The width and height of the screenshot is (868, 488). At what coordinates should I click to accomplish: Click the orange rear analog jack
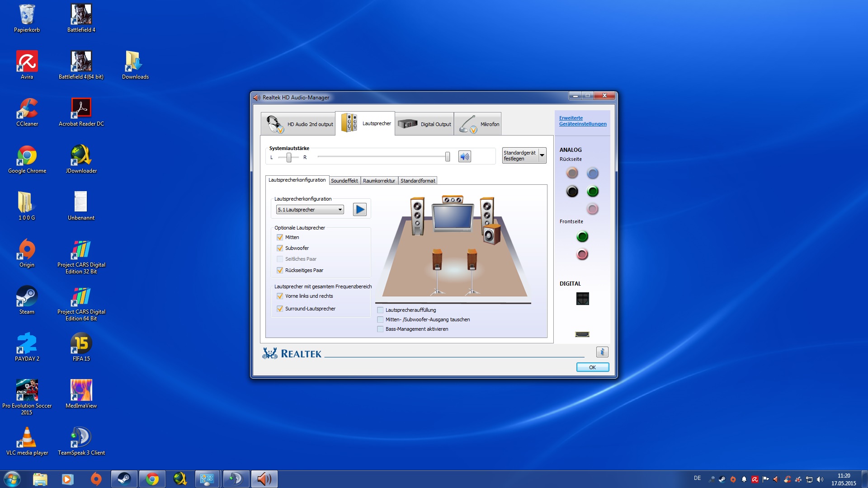572,173
